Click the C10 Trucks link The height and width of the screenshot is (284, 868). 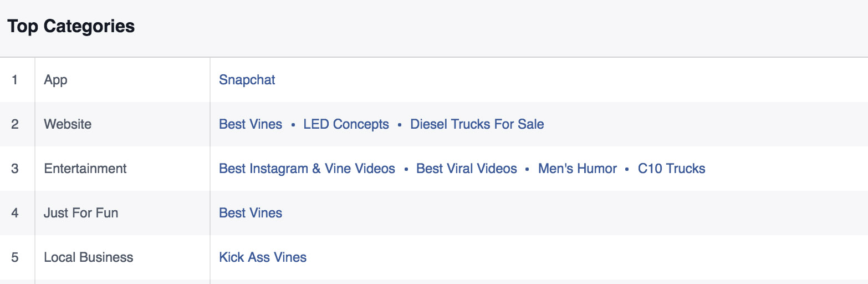click(x=672, y=169)
